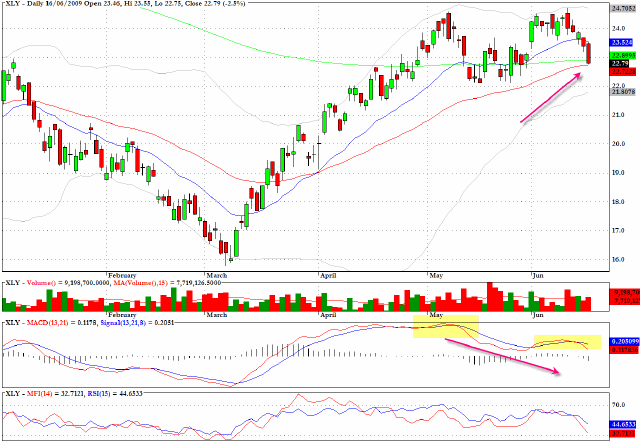Select the March label under the price chart

tap(216, 275)
